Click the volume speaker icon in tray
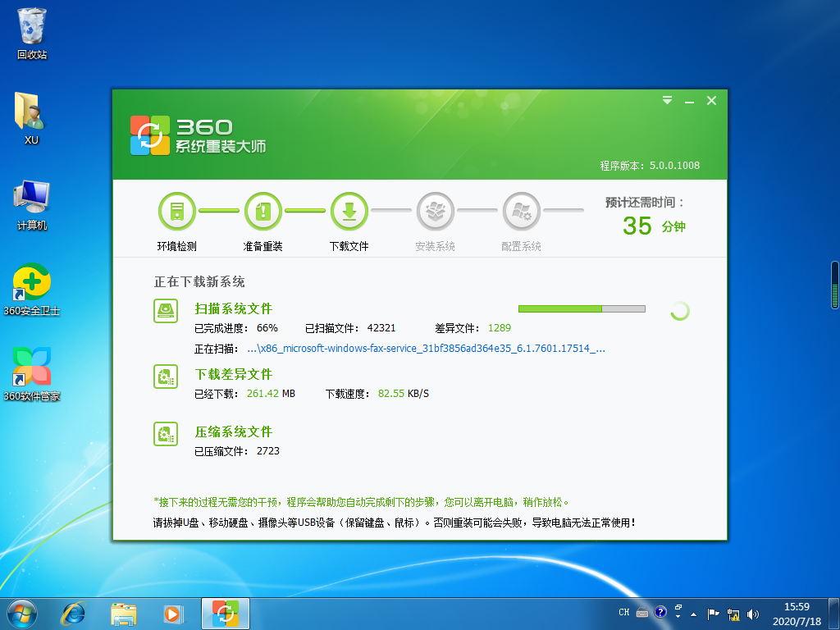The width and height of the screenshot is (840, 630). 752,614
